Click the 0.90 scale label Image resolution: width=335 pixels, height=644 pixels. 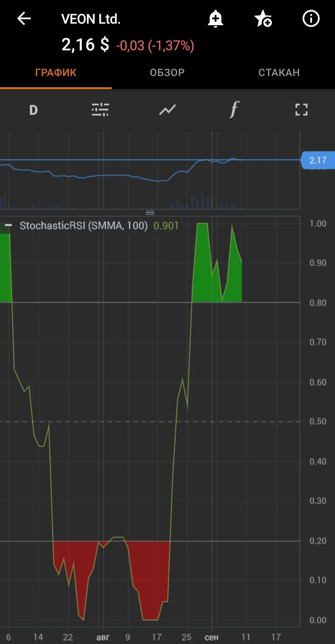coord(318,263)
